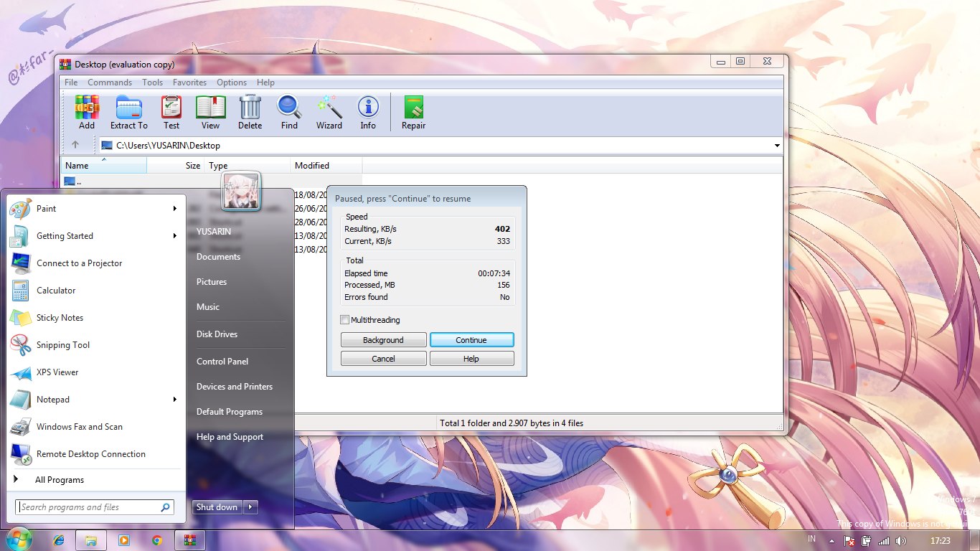980x551 pixels.
Task: Click the View toolbar icon
Action: pos(210,108)
